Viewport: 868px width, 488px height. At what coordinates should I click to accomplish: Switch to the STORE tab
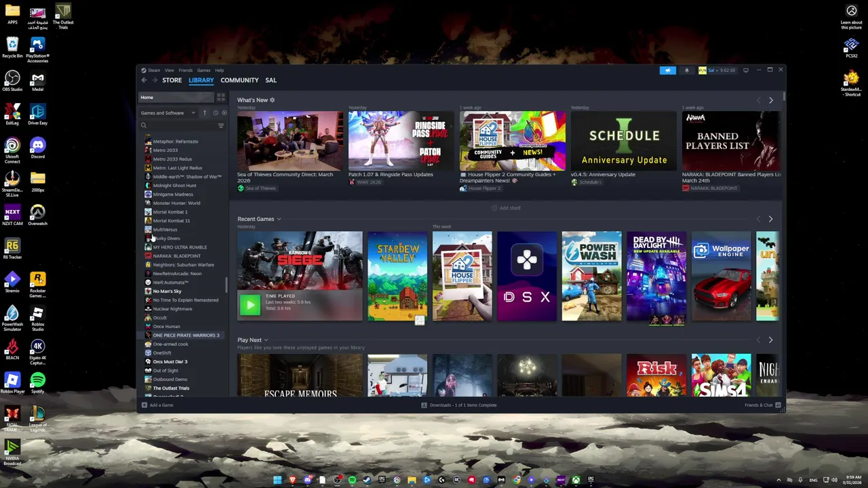172,80
